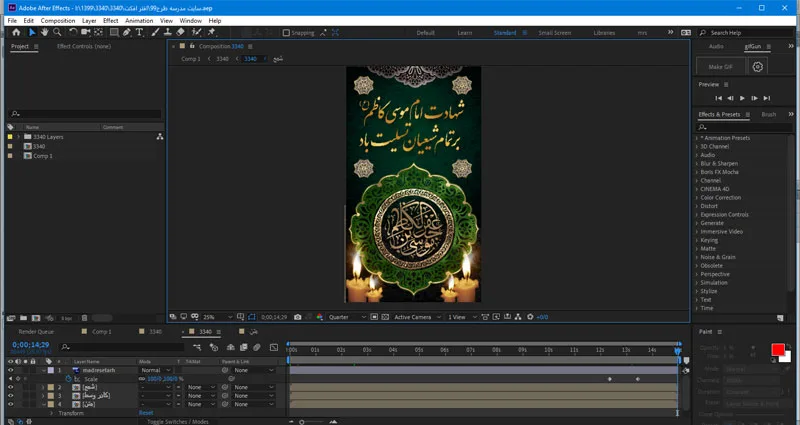The height and width of the screenshot is (425, 800).
Task: Click Toggle Switches / Modes button
Action: coord(178,421)
